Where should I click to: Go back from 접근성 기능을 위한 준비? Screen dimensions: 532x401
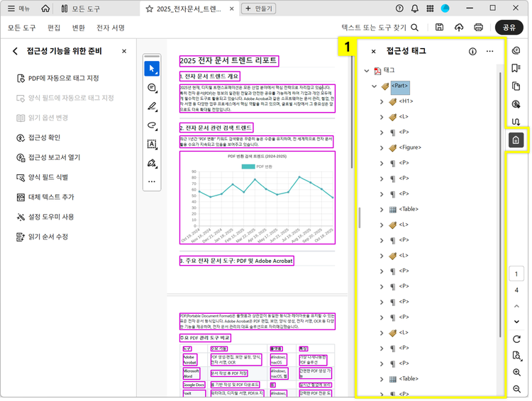coord(15,51)
